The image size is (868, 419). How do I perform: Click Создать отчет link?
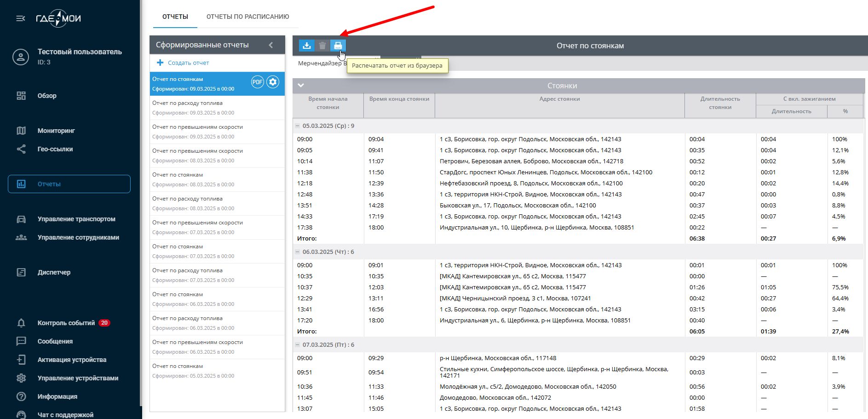click(x=188, y=63)
